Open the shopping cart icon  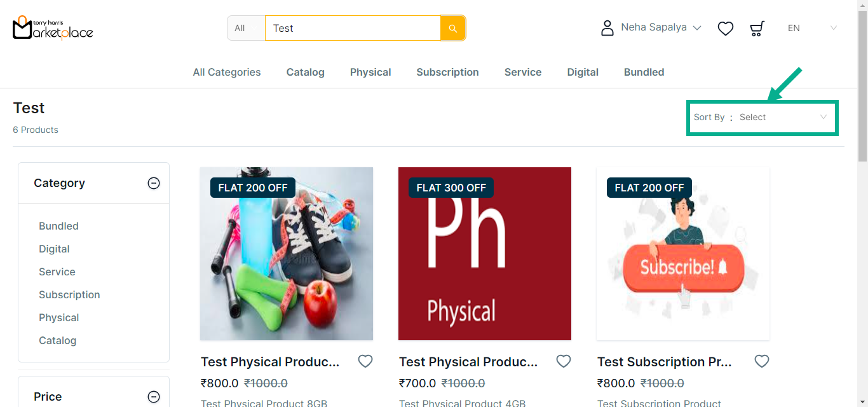pos(756,29)
